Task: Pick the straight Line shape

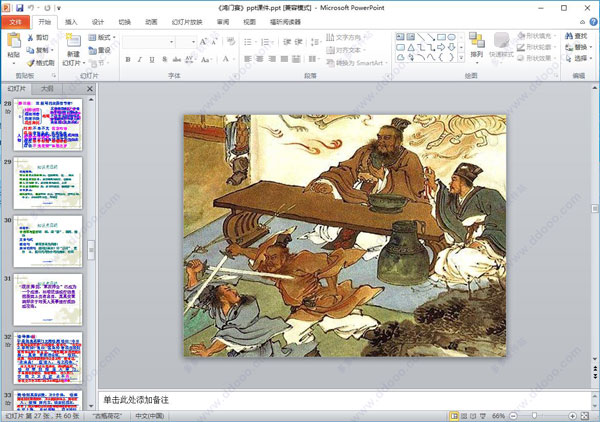Action: coord(421,37)
